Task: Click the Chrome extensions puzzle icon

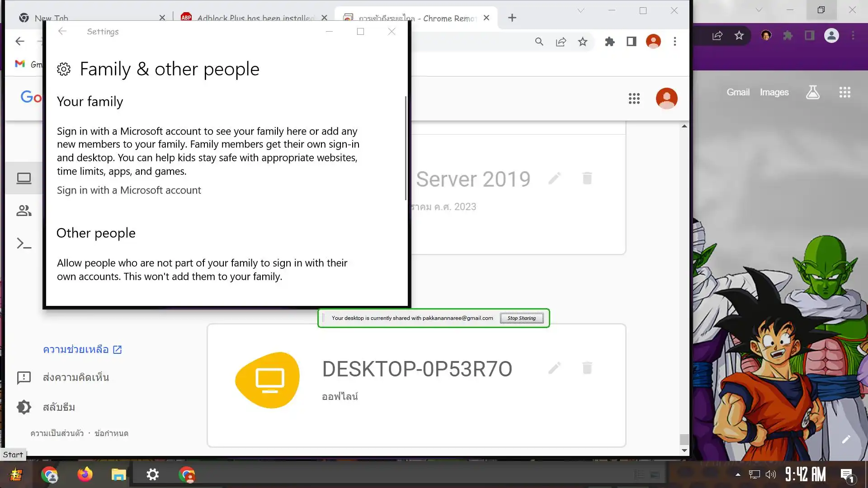Action: [609, 42]
